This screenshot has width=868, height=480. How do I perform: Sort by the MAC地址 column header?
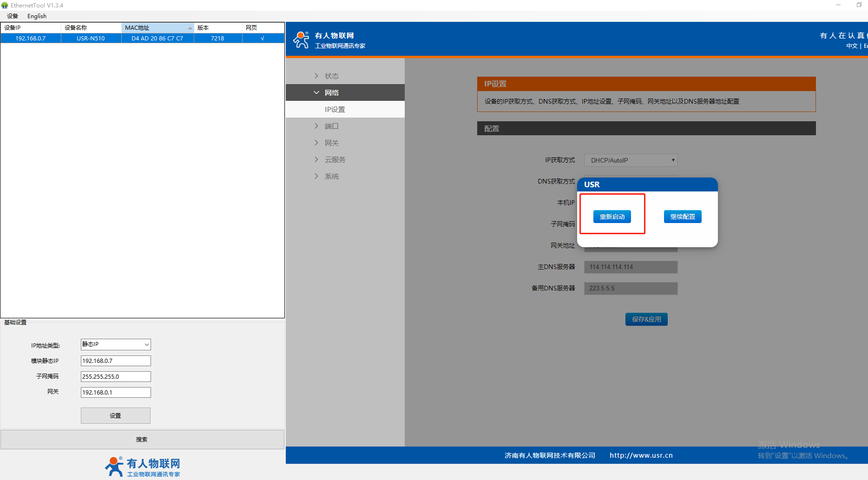pos(157,27)
